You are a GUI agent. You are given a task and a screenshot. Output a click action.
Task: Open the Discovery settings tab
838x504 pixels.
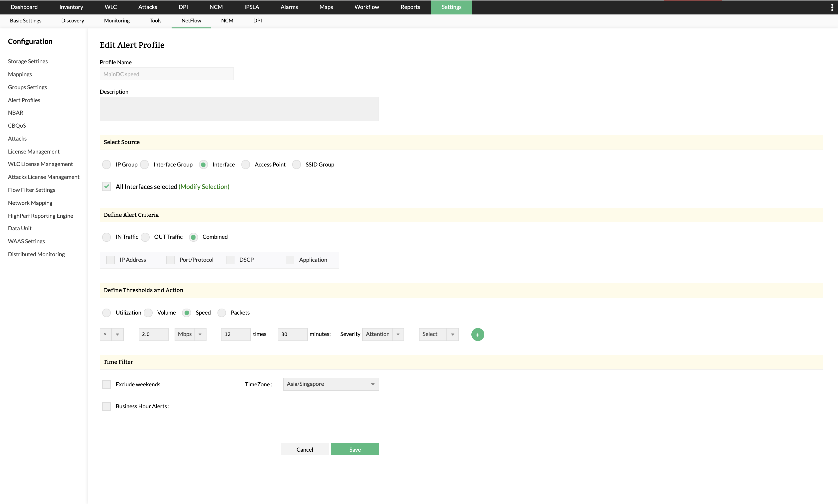coord(72,21)
